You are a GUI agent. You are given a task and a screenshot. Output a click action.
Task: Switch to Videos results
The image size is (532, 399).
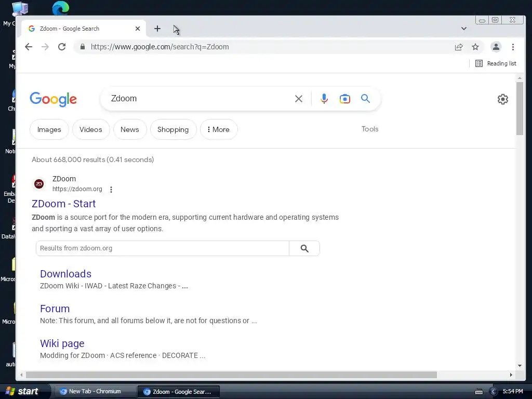91,129
